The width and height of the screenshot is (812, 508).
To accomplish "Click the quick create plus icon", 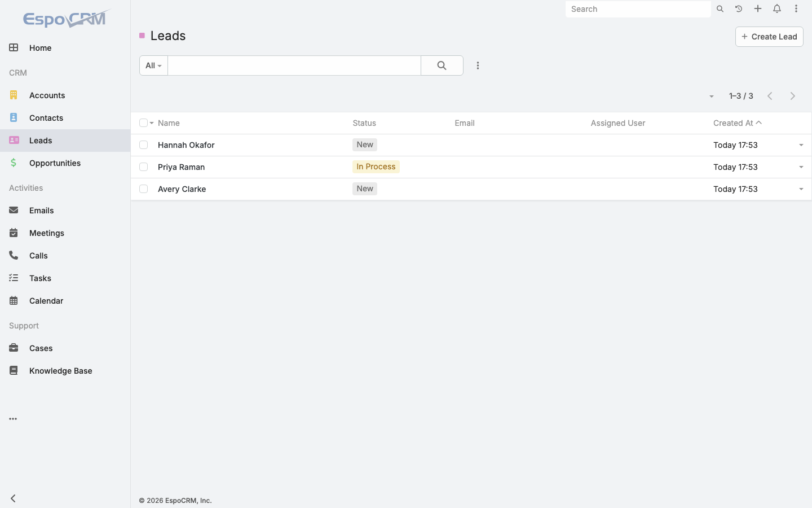I will 758,9.
